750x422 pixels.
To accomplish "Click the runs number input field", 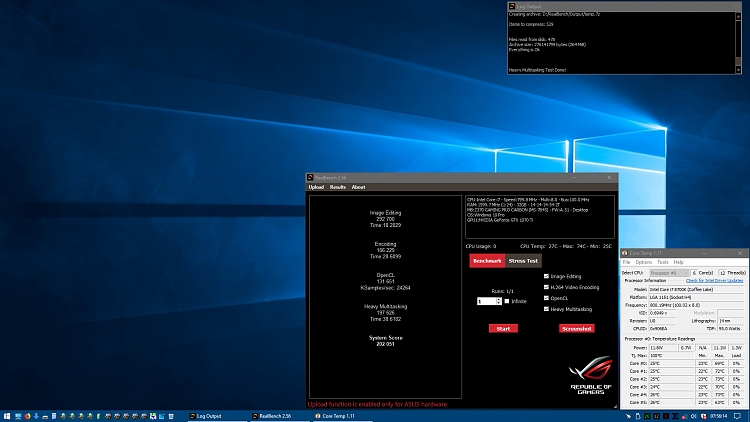I will 486,301.
